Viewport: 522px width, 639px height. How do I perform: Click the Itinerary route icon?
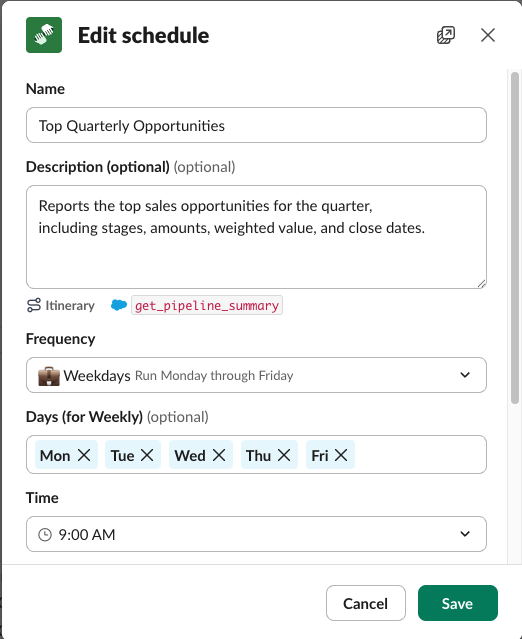click(x=34, y=305)
